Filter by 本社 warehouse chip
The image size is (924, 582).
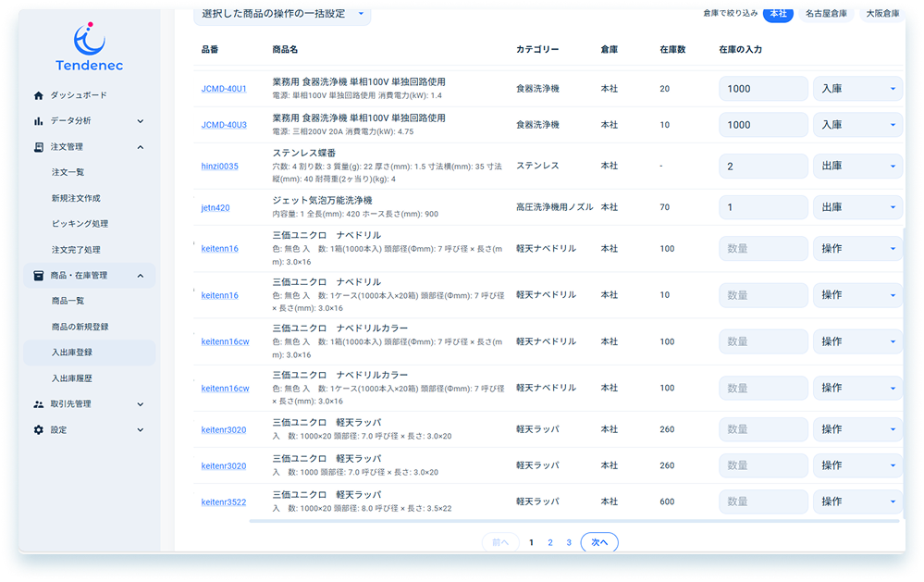coord(778,14)
